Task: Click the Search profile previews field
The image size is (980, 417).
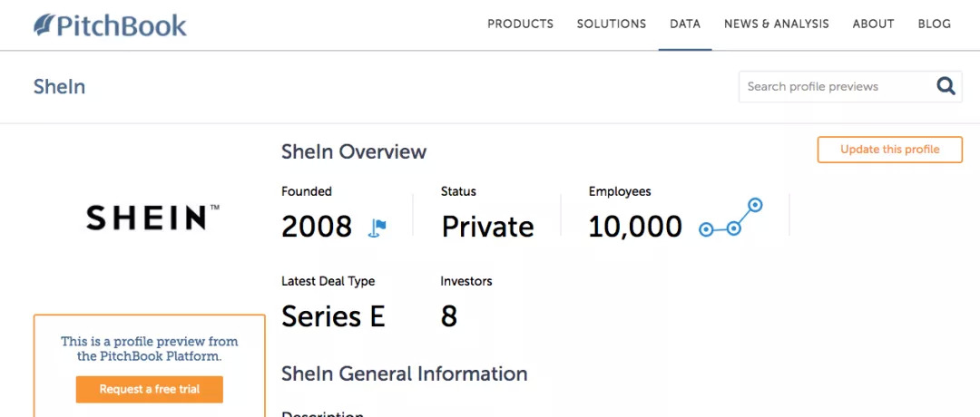Action: point(835,87)
